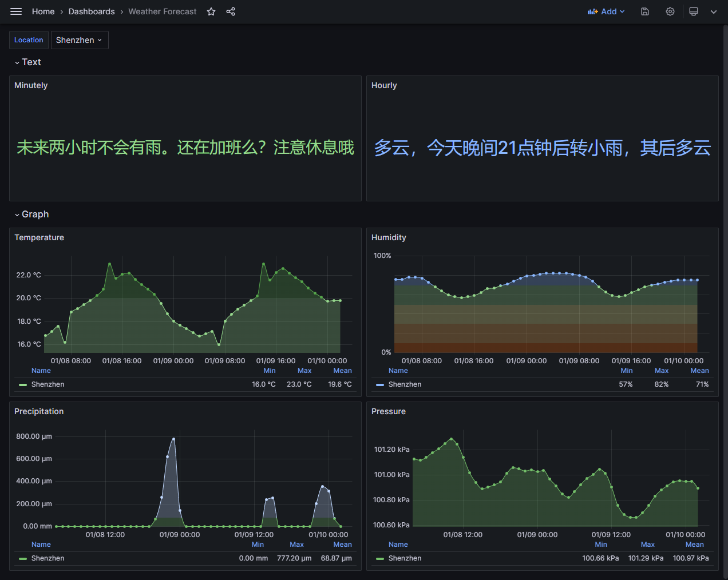Click blue color swatch in Humidity legend
This screenshot has width=728, height=580.
(380, 385)
